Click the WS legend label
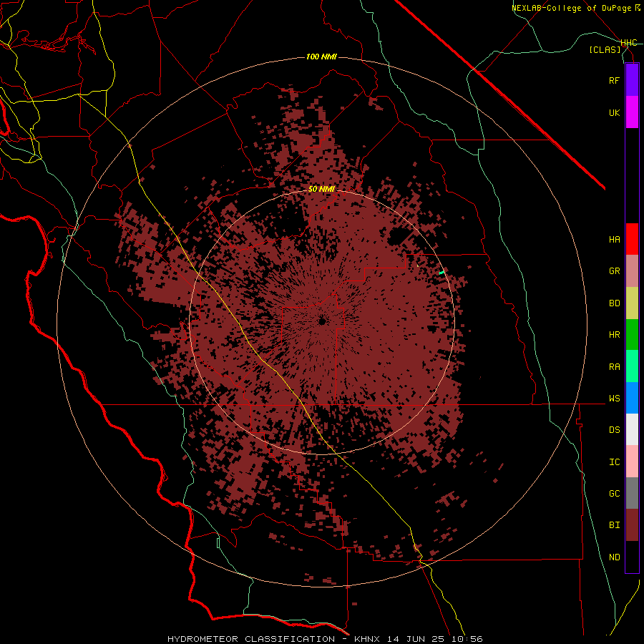Screen dimensions: 644x644 click(x=614, y=399)
